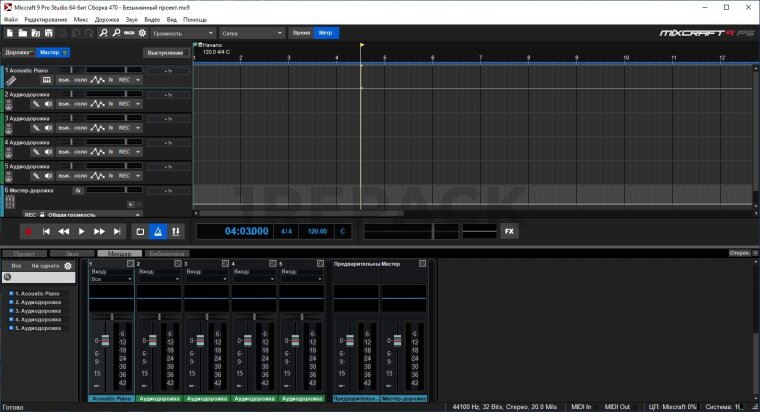Image resolution: width=760 pixels, height=412 pixels.
Task: Enable loop playback mode icon
Action: click(140, 231)
